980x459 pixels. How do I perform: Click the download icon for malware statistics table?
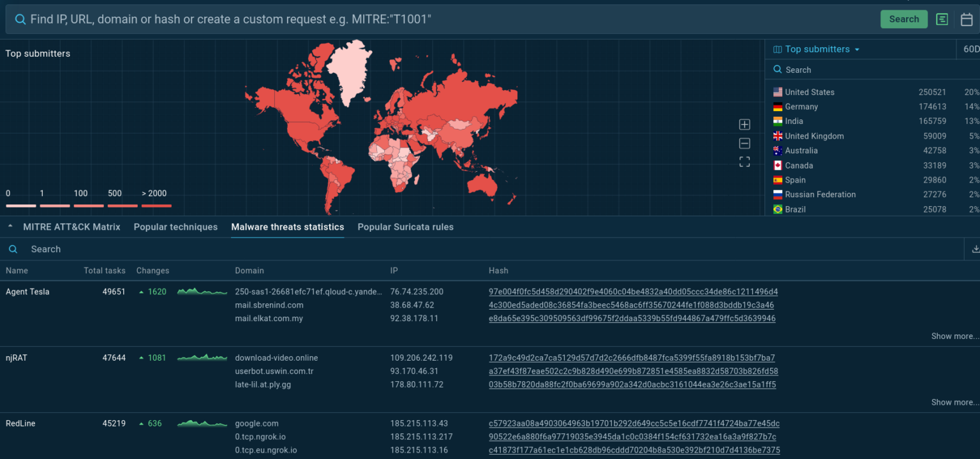(x=975, y=248)
